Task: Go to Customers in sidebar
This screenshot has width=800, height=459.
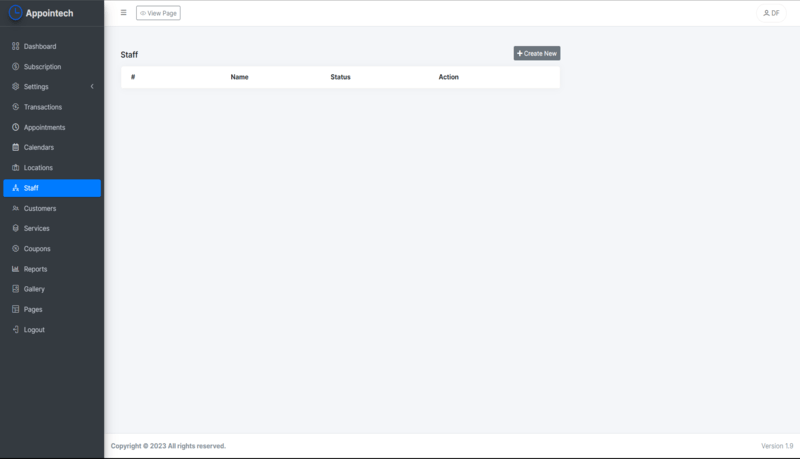Action: click(x=40, y=208)
